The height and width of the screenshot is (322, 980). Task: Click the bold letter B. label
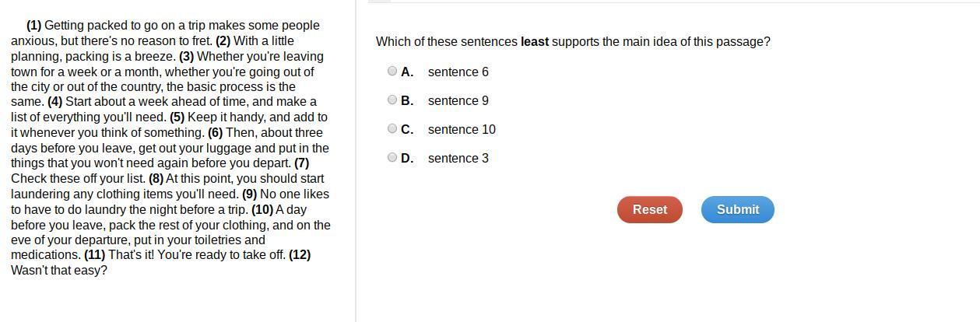[407, 101]
